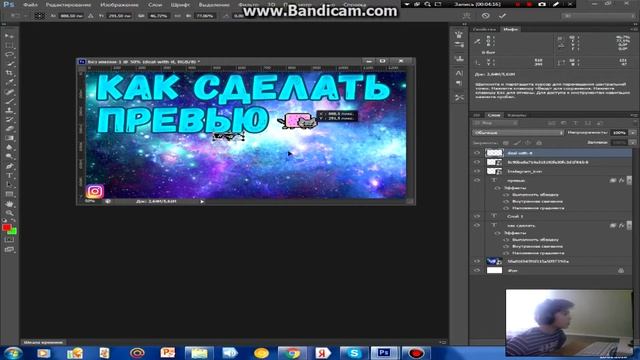Select the Eyedropper tool
This screenshot has width=640, height=360.
[x=9, y=82]
